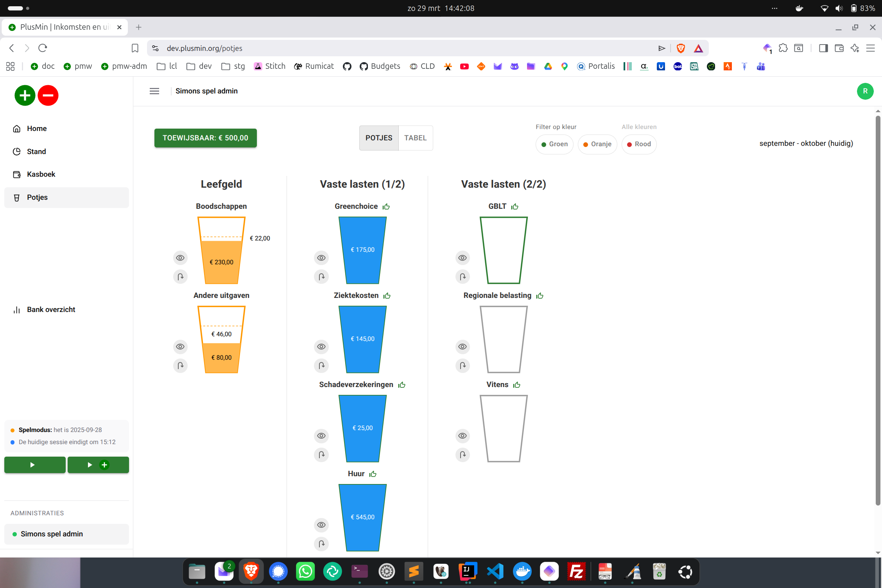
Task: Open user avatar R in top right
Action: pyautogui.click(x=865, y=91)
